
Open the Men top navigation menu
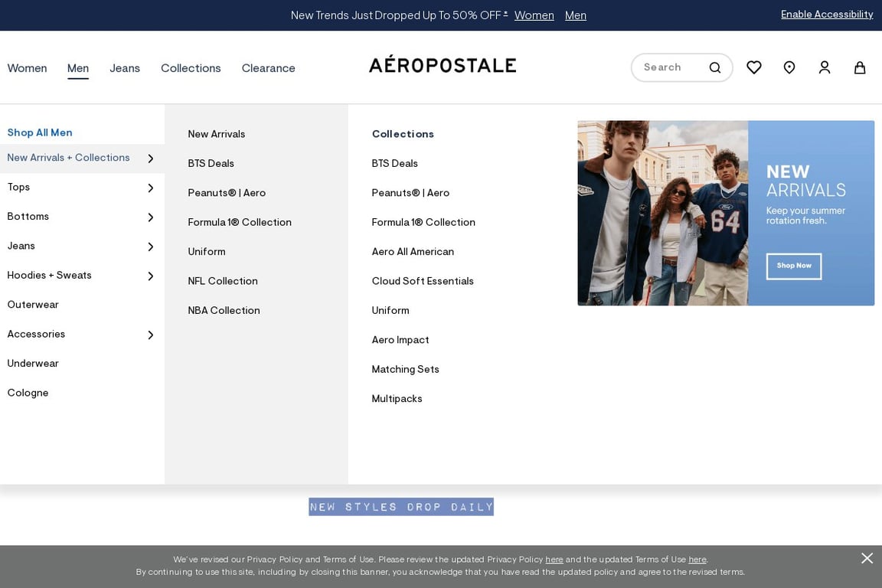pos(77,68)
